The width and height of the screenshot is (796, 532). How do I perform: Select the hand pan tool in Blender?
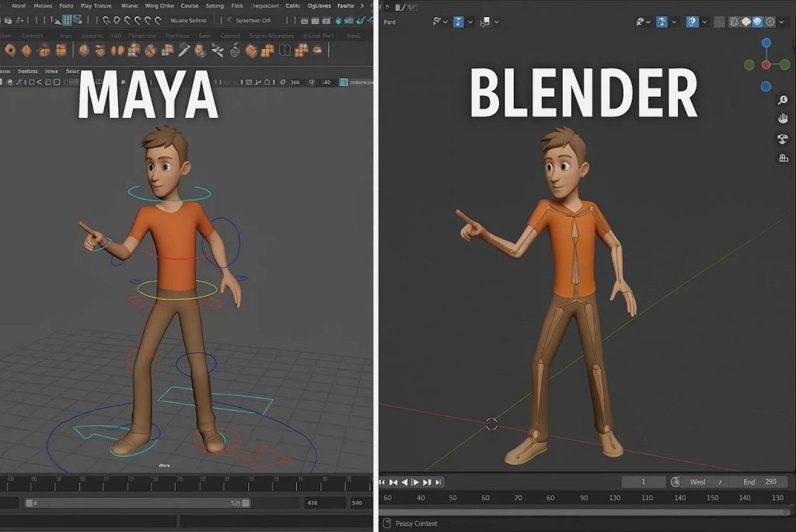pos(783,119)
